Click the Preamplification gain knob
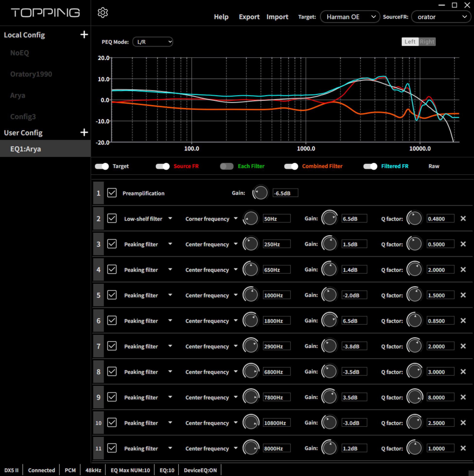This screenshot has width=474, height=476. pos(260,193)
